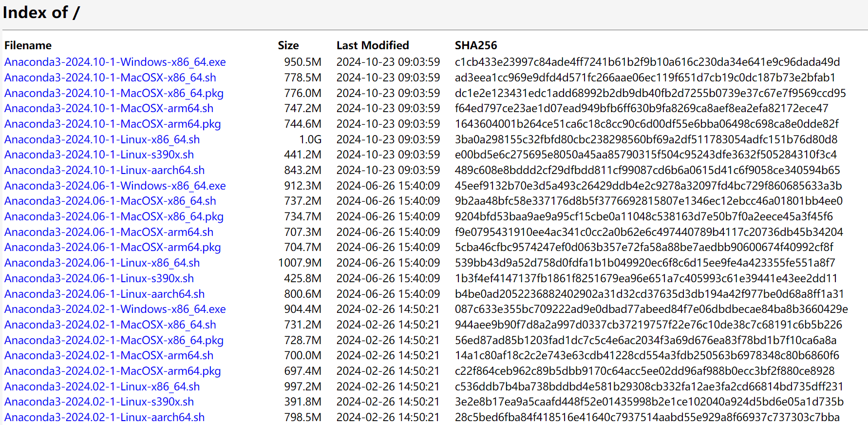Open Anaconda3-2024.10-1-Windows-x86_64.exe link
This screenshot has width=868, height=425.
click(115, 62)
